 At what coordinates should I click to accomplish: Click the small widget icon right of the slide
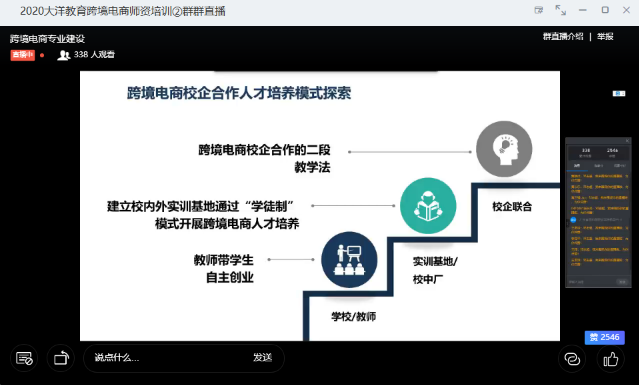[619, 94]
